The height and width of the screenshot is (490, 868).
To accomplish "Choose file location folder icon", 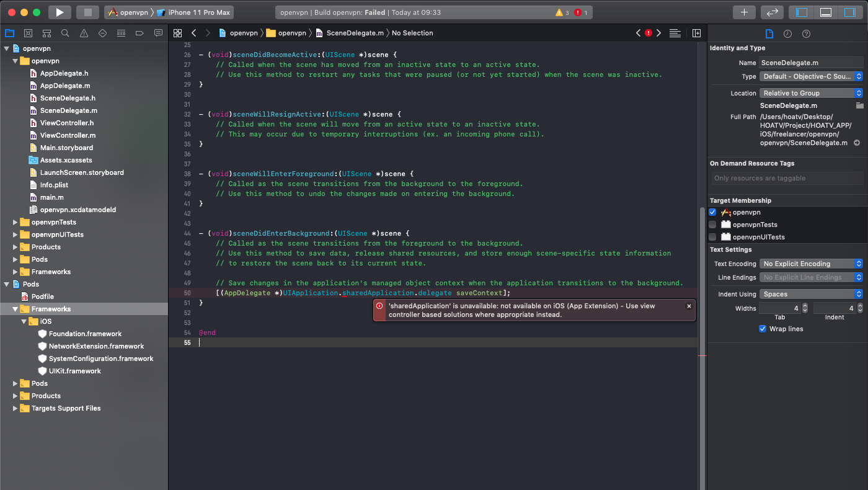I will pyautogui.click(x=859, y=105).
